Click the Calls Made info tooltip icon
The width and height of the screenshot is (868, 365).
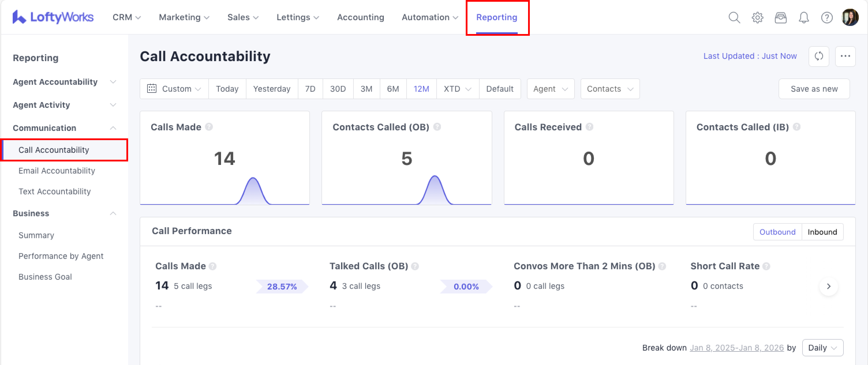[209, 127]
